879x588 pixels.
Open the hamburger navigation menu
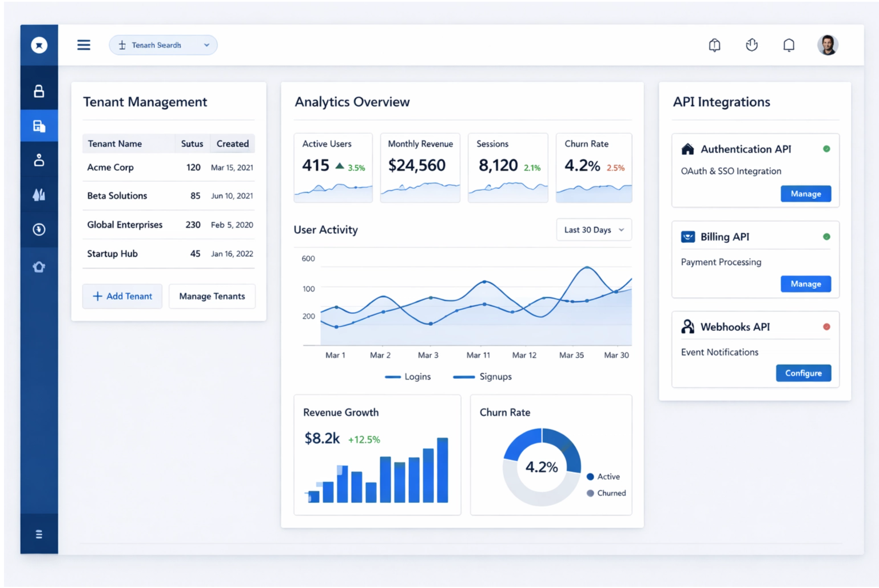point(83,45)
